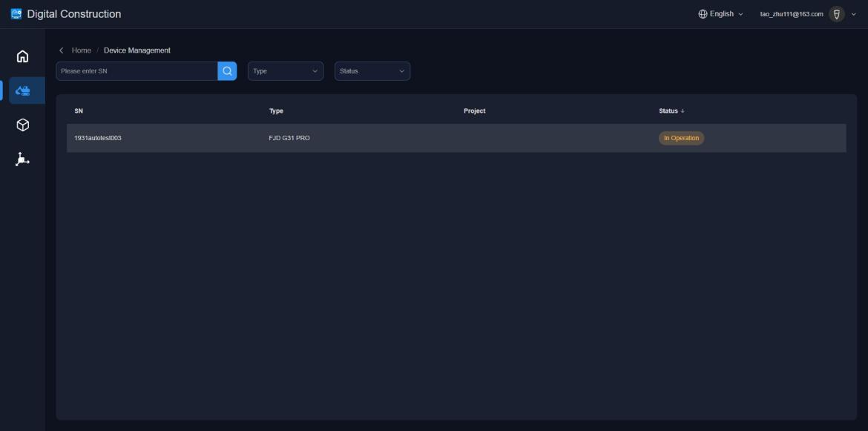Click the In Operation status badge
This screenshot has height=431, width=868.
point(681,138)
